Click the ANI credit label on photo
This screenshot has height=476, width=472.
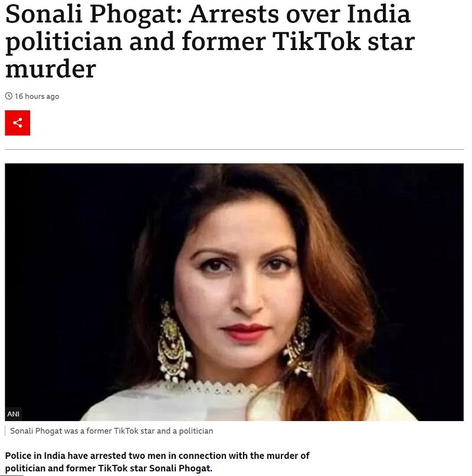(x=13, y=414)
